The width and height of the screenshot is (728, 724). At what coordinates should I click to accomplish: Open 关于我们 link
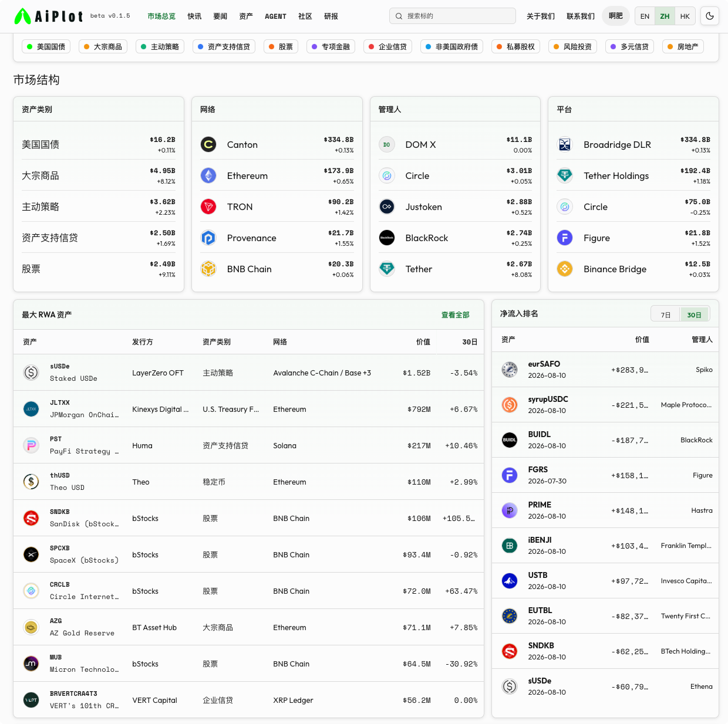[x=541, y=16]
